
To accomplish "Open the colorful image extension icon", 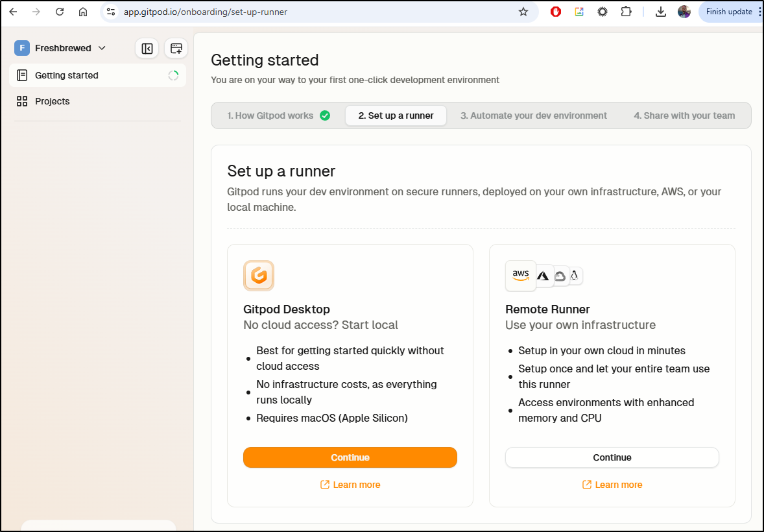I will point(579,12).
